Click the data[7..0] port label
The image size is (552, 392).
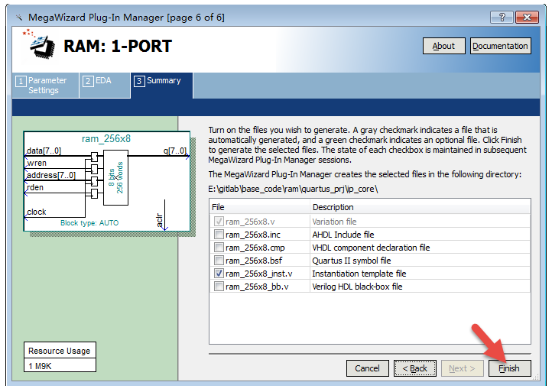tap(44, 151)
